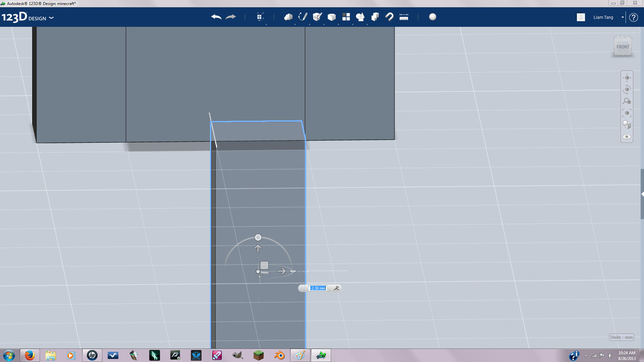This screenshot has height=362, width=644.
Task: Toggle the Snap magnet tool
Action: [389, 17]
